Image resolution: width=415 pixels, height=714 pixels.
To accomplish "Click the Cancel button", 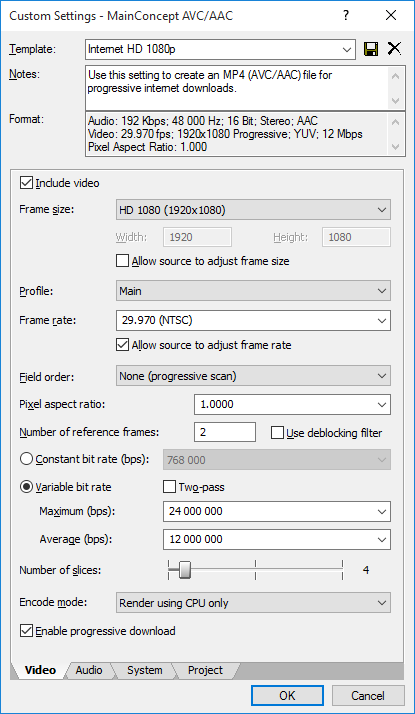I will tap(368, 695).
